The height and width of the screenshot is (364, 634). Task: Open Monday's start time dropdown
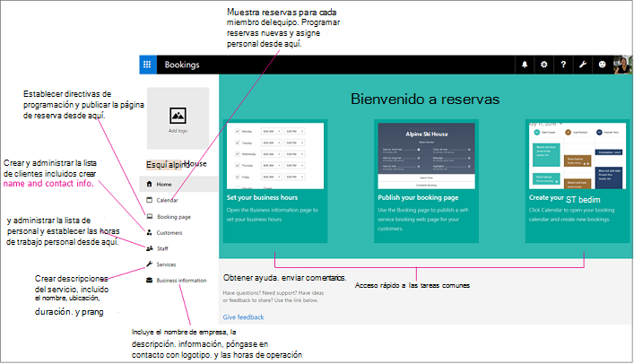pyautogui.click(x=272, y=131)
